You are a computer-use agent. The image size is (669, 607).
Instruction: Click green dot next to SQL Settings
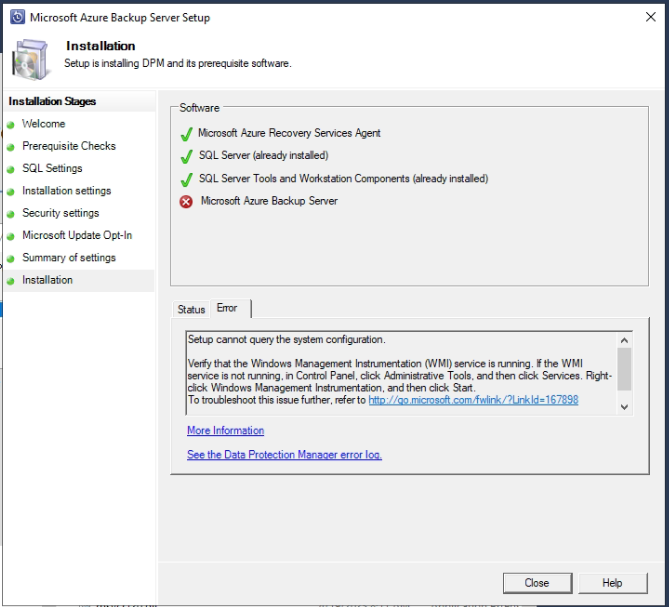pyautogui.click(x=11, y=169)
